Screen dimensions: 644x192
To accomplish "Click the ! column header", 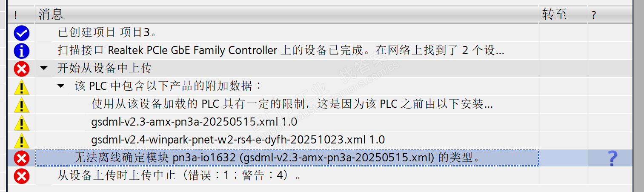I will (16, 15).
